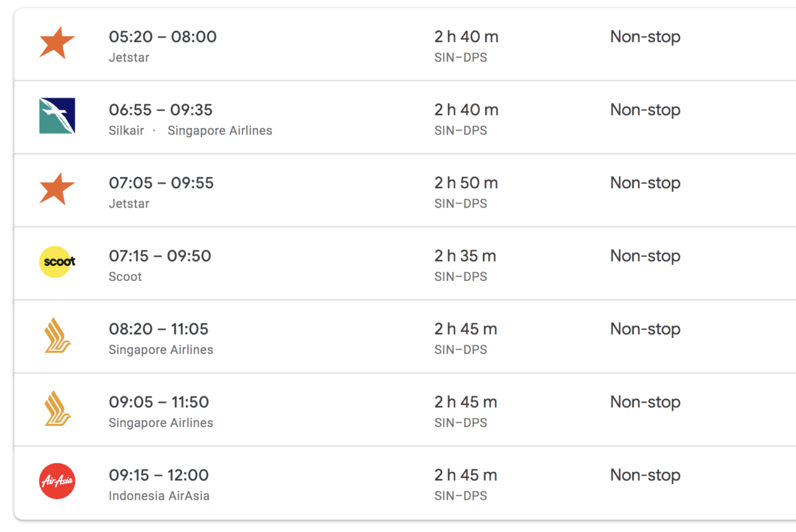Viewport: 796px width, 532px height.
Task: Choose the 07:05 – 09:55 flight time
Action: [x=161, y=183]
